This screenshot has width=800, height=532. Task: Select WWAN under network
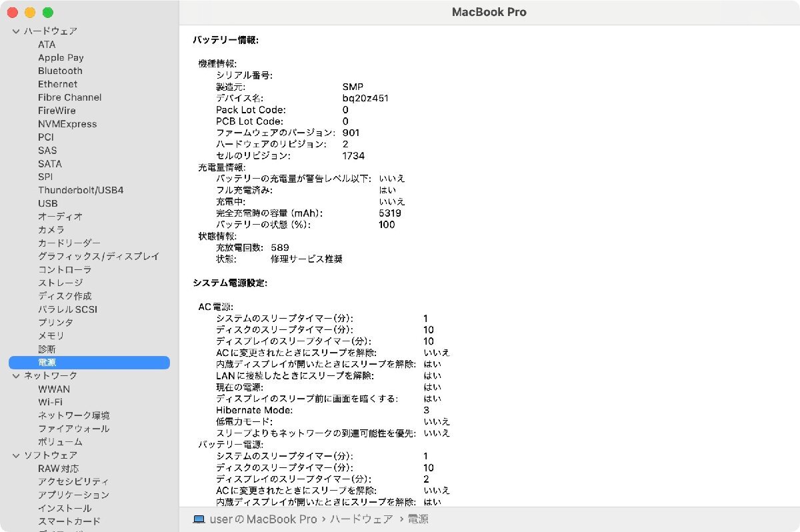click(54, 389)
